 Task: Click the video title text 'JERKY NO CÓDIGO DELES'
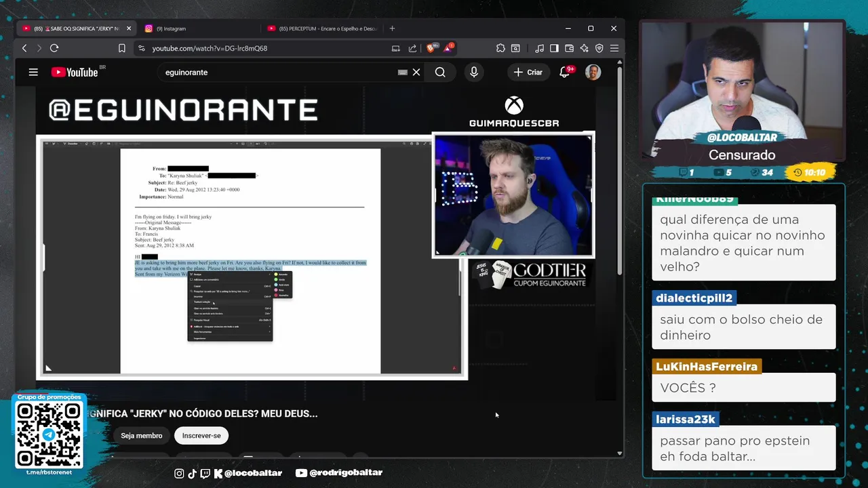tap(203, 413)
